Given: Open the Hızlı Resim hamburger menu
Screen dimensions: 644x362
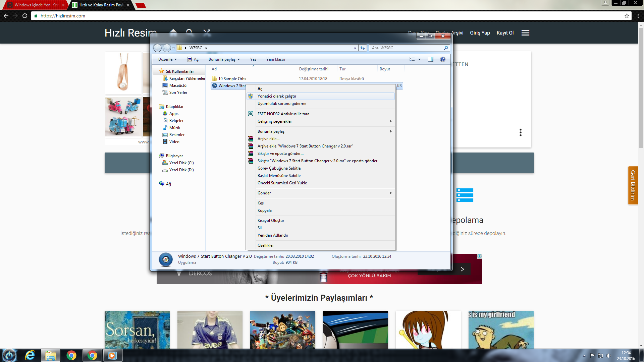Looking at the screenshot, I should point(525,33).
